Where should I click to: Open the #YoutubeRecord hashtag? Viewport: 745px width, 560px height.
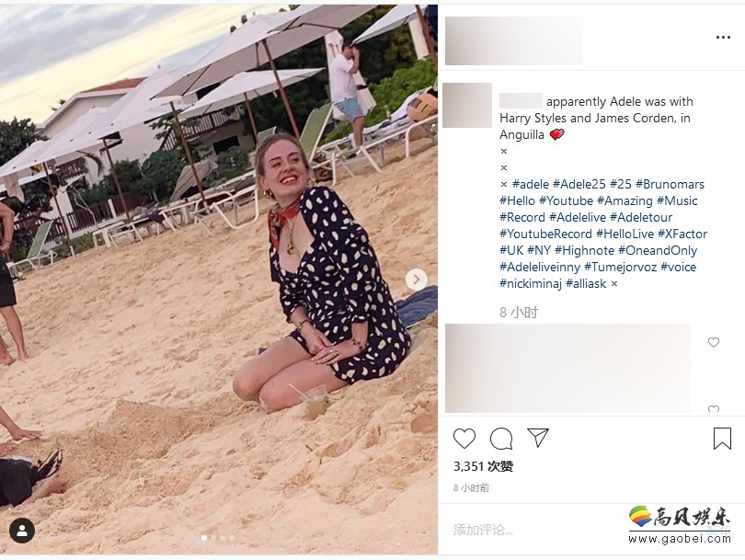545,234
